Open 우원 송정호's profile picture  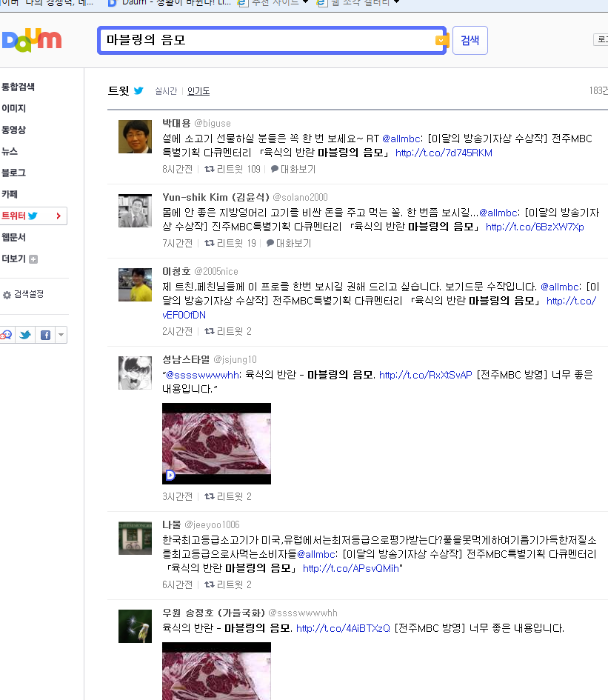tap(136, 627)
